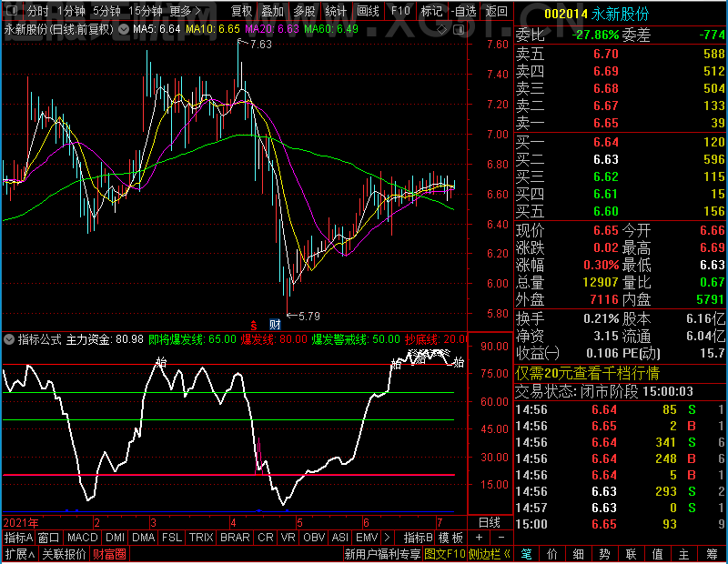
Task: Open the 新用户福利专享 link
Action: 382,554
